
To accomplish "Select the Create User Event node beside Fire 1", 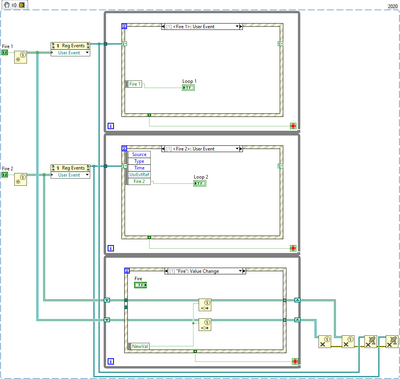I will coord(20,57).
